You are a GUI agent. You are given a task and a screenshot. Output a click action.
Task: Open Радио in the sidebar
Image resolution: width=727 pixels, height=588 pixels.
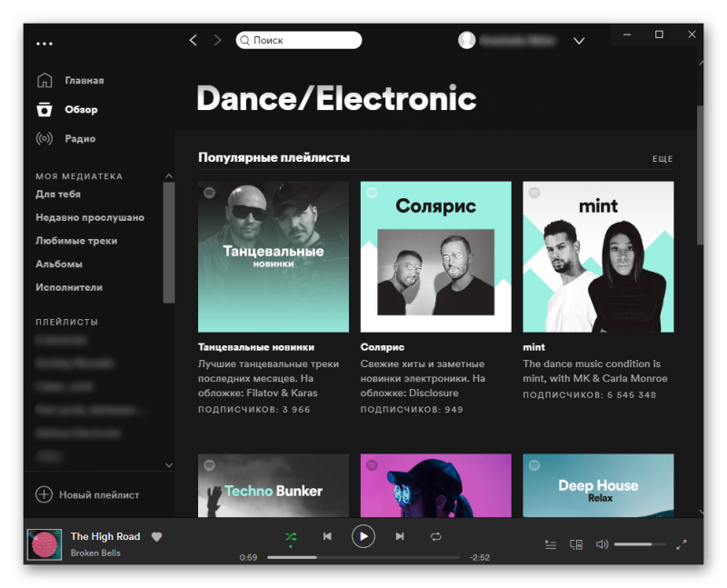(x=80, y=139)
